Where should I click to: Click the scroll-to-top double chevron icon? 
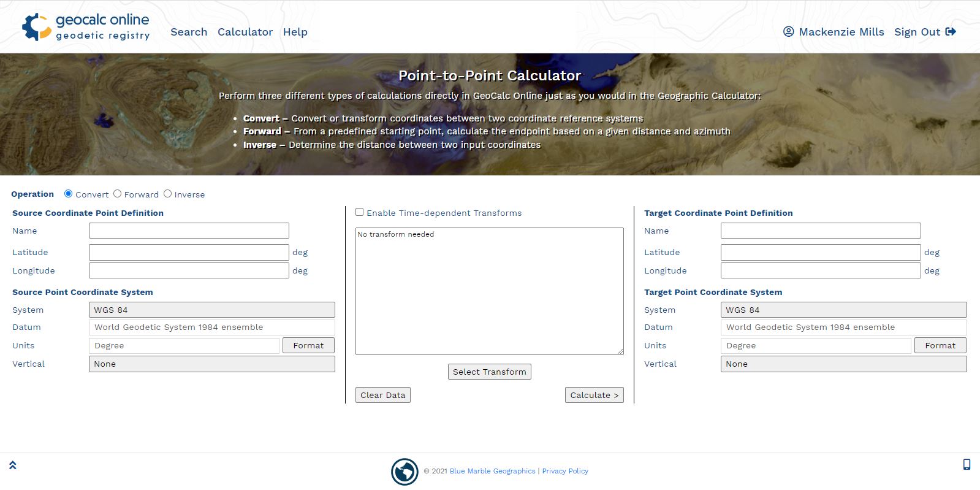(x=13, y=465)
